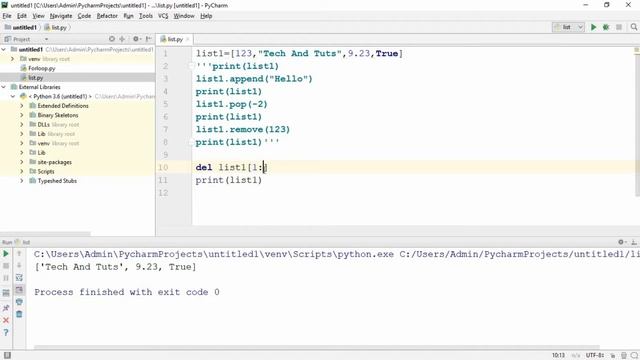
Task: Click down the stack trace arrow
Action: pyautogui.click(x=19, y=266)
